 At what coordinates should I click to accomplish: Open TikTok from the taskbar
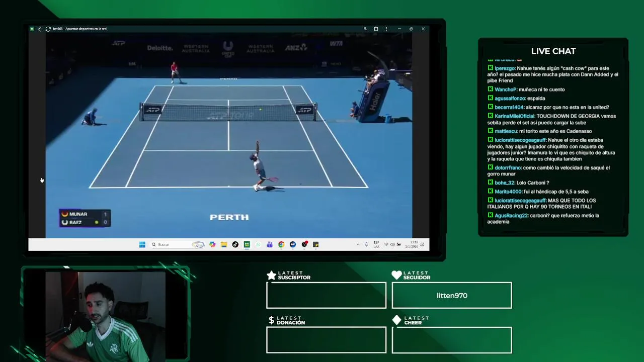235,244
